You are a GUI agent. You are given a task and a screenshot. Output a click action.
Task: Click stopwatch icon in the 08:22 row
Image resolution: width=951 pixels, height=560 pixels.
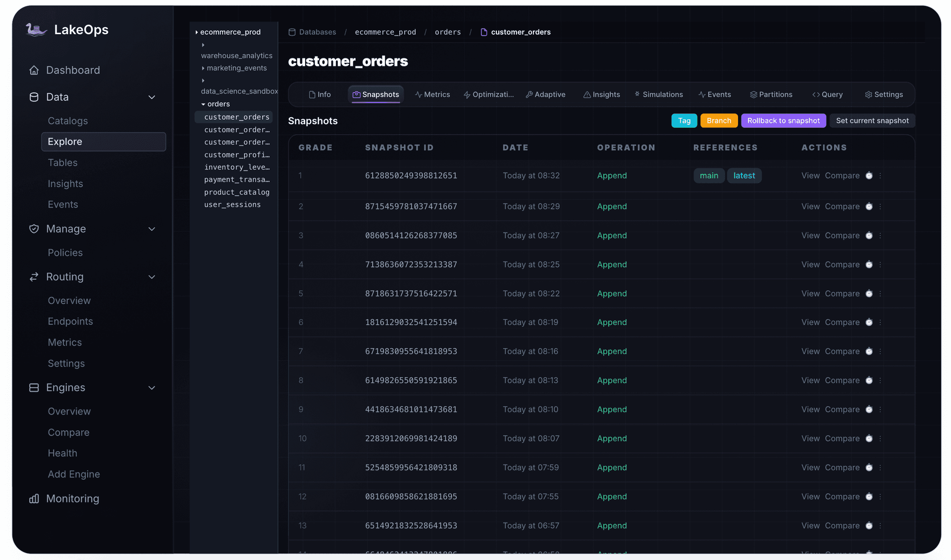pos(869,294)
